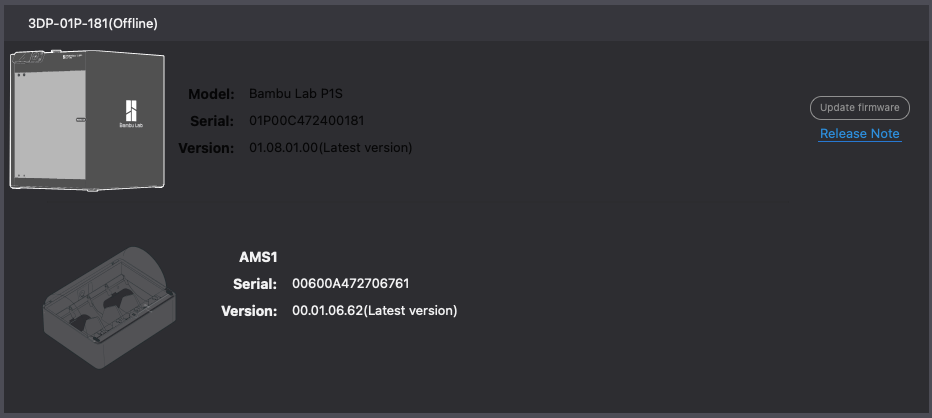Click the Model label
932x418 pixels.
211,94
